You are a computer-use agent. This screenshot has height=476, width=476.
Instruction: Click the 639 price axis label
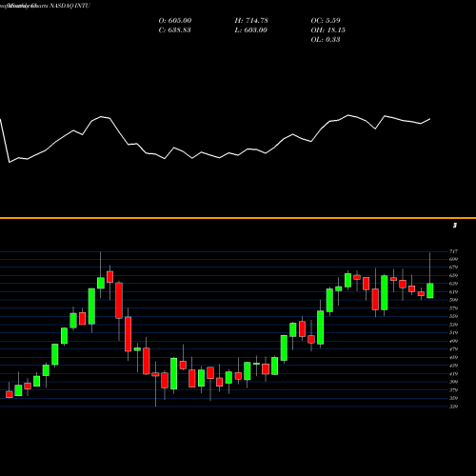453,284
